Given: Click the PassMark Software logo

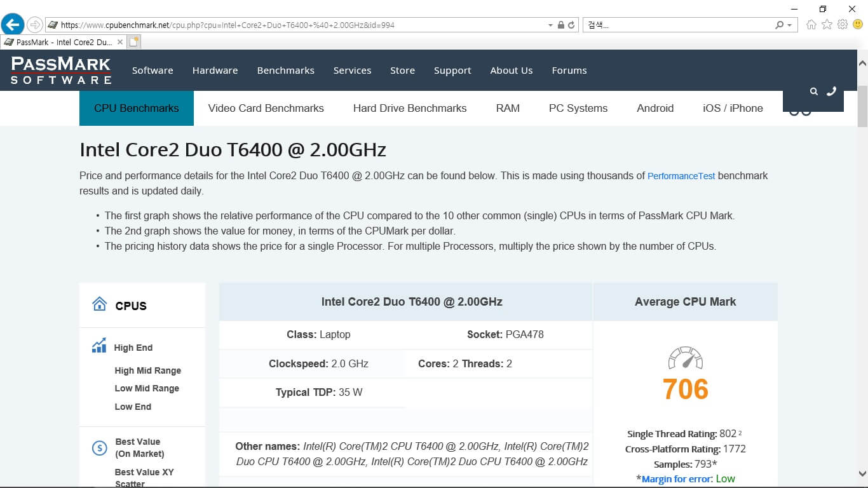Looking at the screenshot, I should click(x=61, y=70).
